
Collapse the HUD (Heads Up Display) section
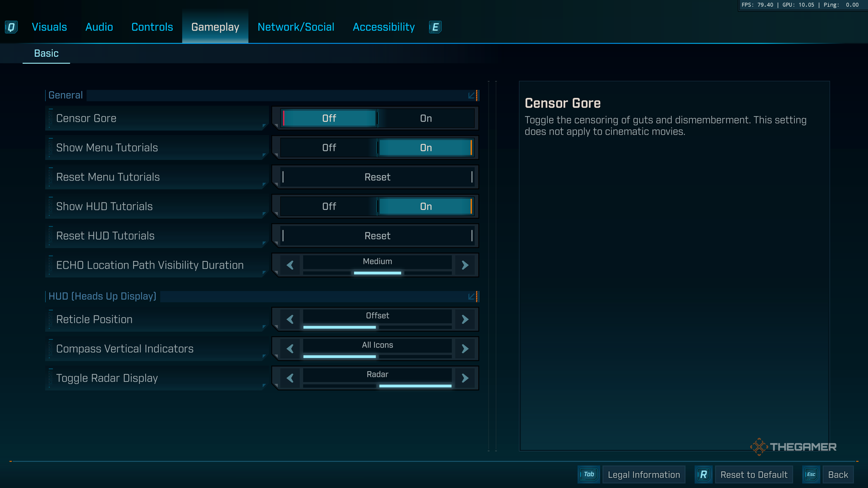472,297
